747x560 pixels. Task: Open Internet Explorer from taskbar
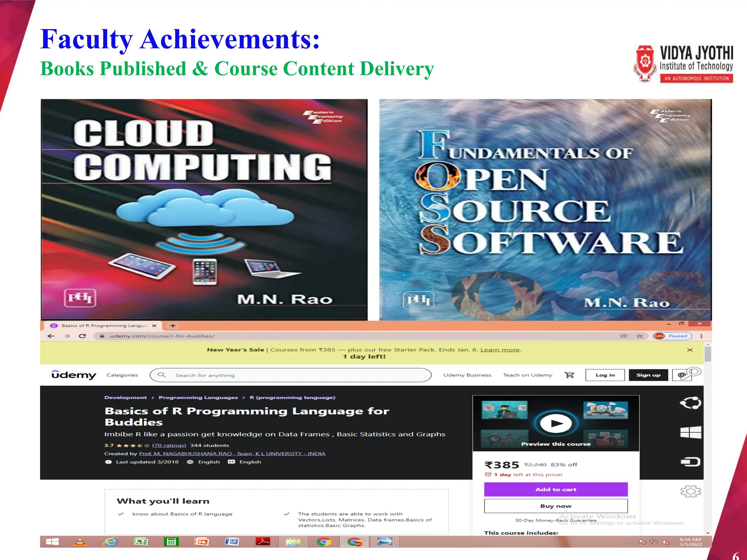(111, 542)
